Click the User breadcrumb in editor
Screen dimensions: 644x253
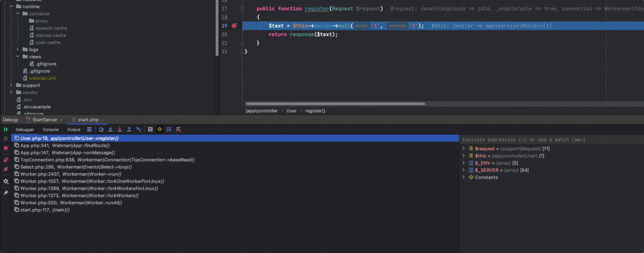click(292, 111)
